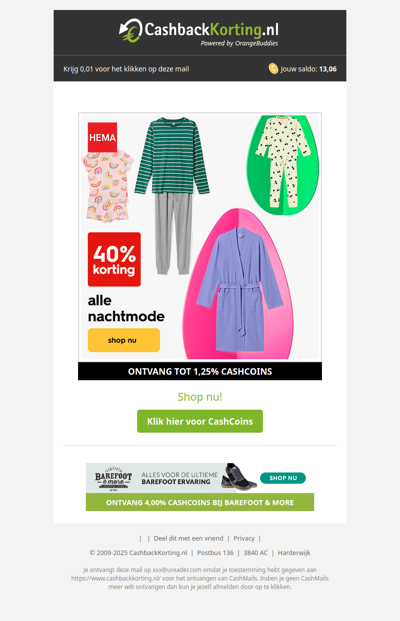Click the green striped pajama image
This screenshot has height=621, width=400.
tap(172, 196)
